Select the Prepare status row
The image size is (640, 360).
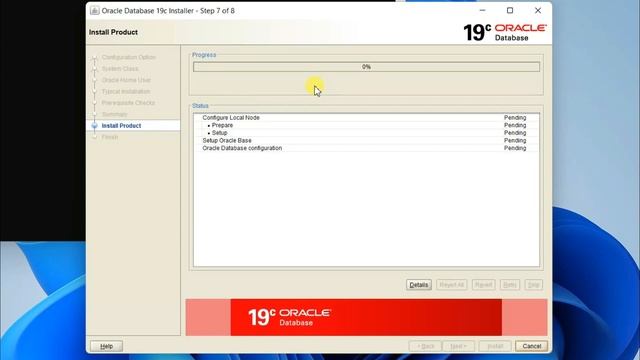pos(366,125)
